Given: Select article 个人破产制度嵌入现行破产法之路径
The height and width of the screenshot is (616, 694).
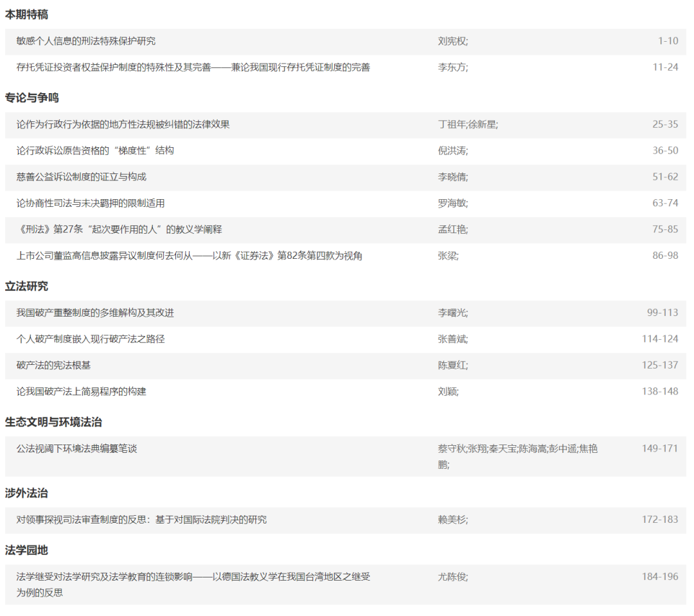Looking at the screenshot, I should point(91,339).
